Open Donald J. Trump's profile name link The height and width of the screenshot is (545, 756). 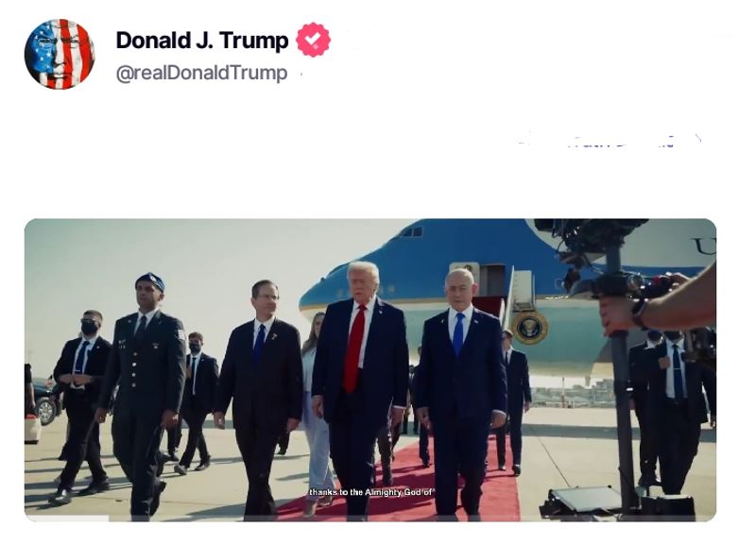click(202, 41)
